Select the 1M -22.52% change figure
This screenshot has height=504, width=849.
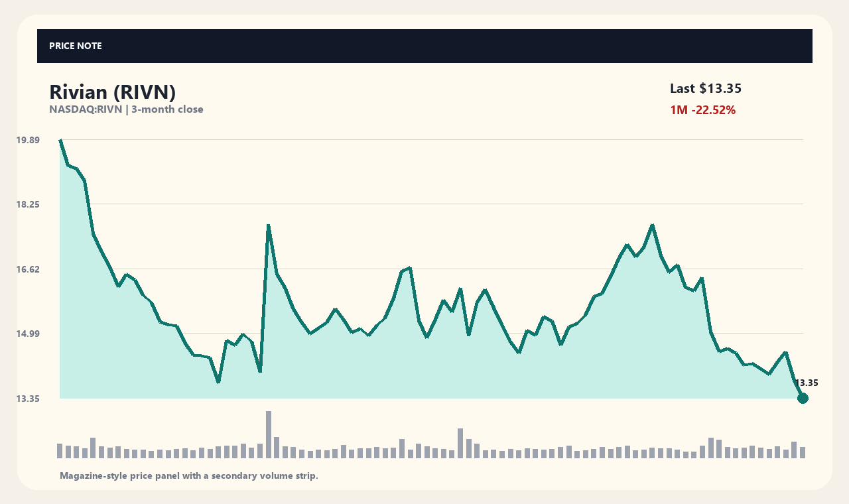703,110
